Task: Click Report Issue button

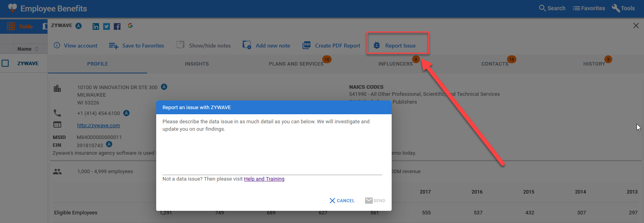Action: coord(394,46)
